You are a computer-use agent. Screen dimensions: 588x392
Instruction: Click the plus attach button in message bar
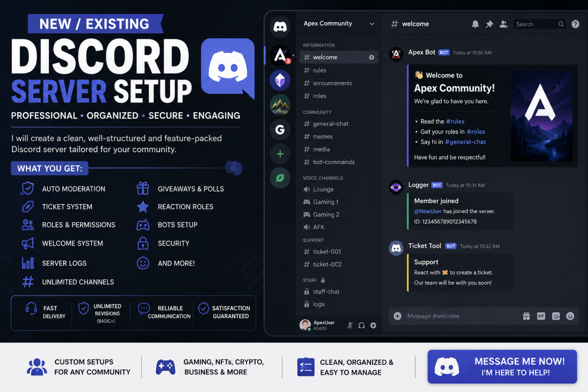397,316
